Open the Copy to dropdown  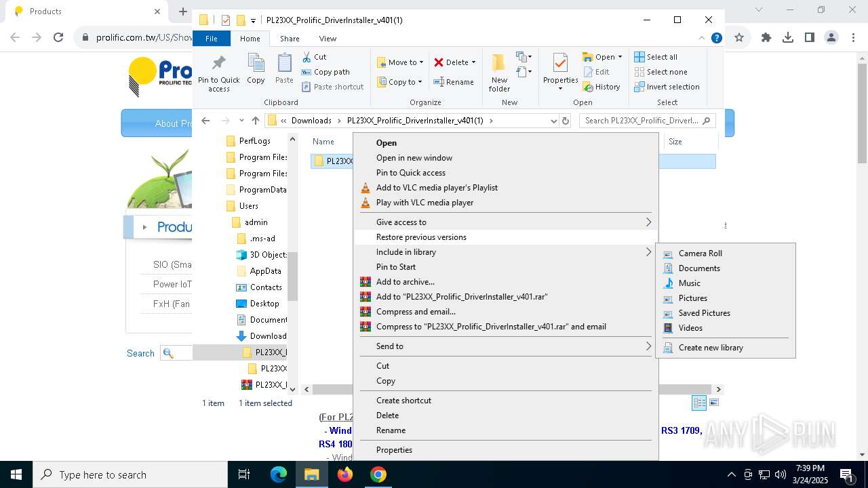click(x=401, y=82)
